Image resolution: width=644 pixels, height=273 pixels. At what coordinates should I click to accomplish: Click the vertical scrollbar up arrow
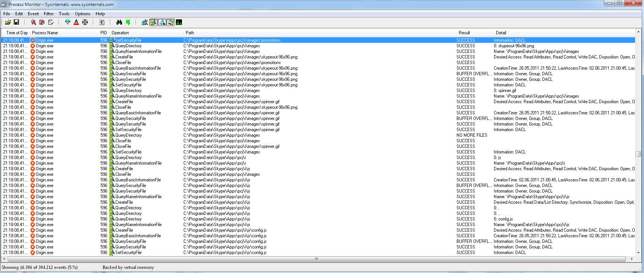point(638,33)
